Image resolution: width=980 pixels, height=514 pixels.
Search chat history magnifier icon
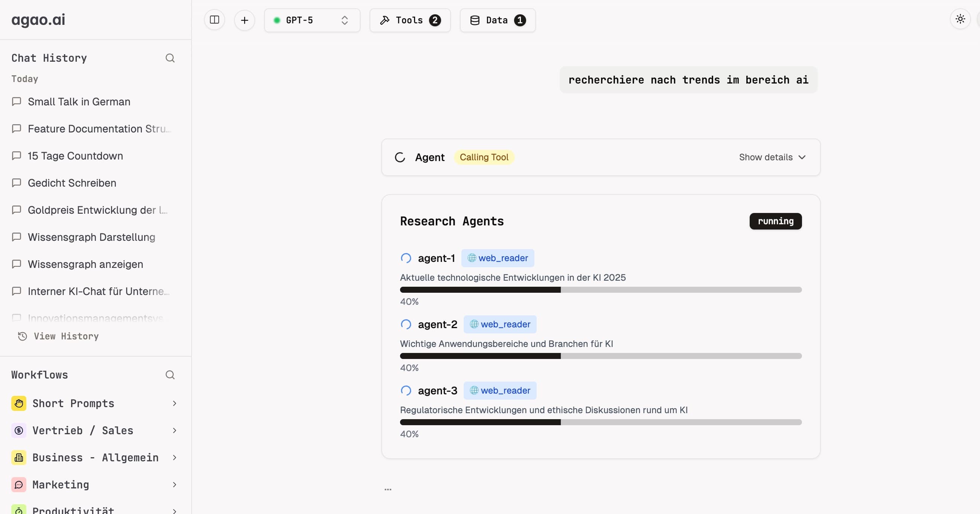coord(170,58)
